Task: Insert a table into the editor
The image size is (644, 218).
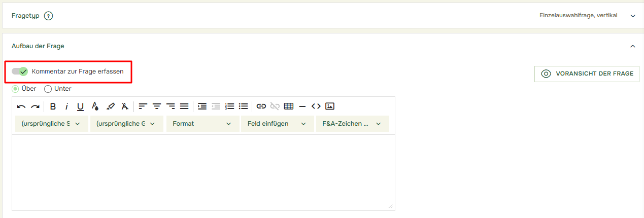Action: 289,106
